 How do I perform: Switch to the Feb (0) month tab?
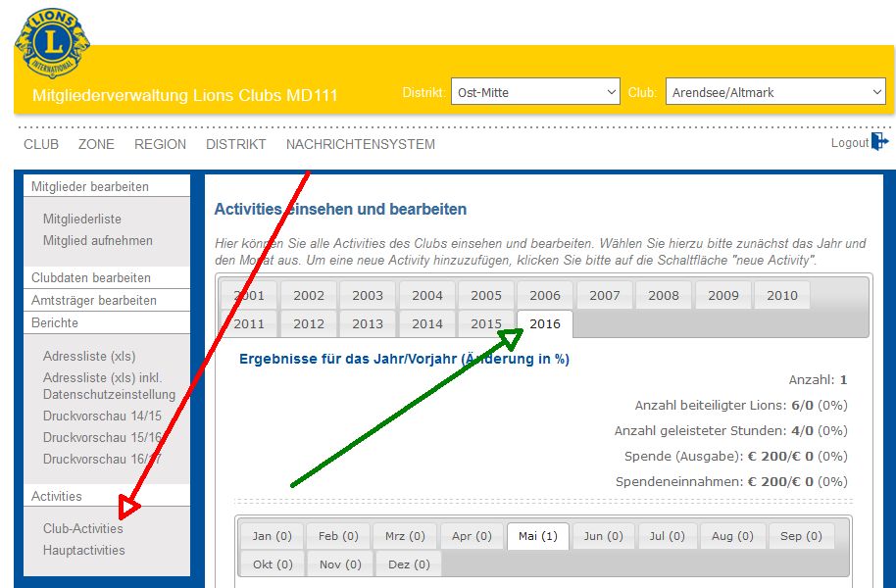338,536
